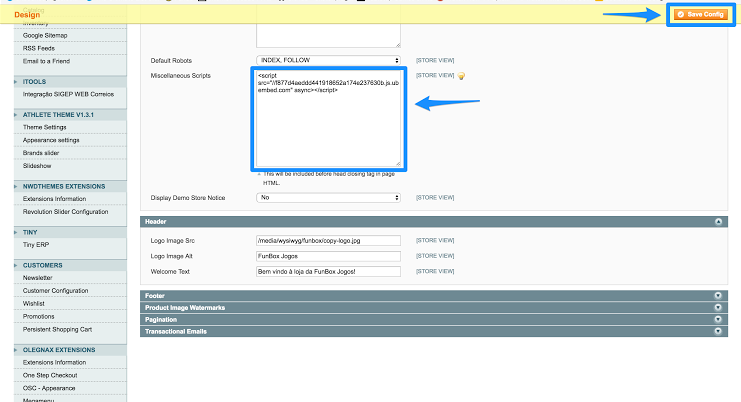
Task: Select RSS Feeds in the sidebar
Action: 40,48
